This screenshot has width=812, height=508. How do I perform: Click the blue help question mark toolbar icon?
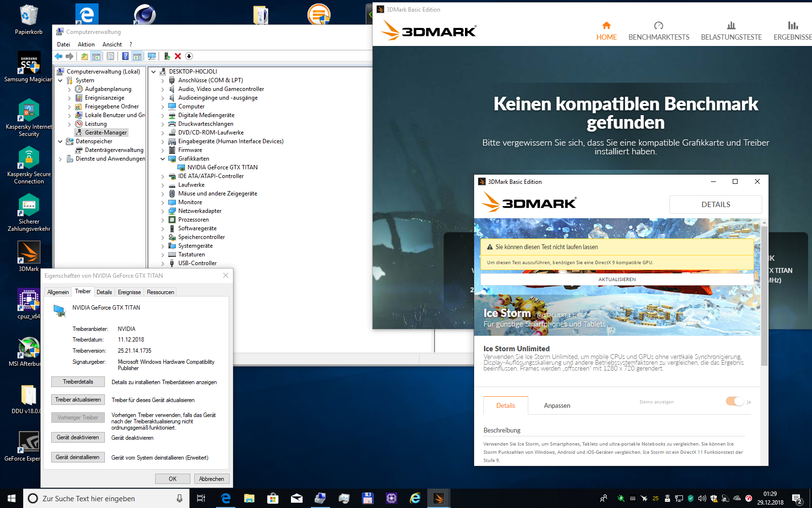point(125,57)
